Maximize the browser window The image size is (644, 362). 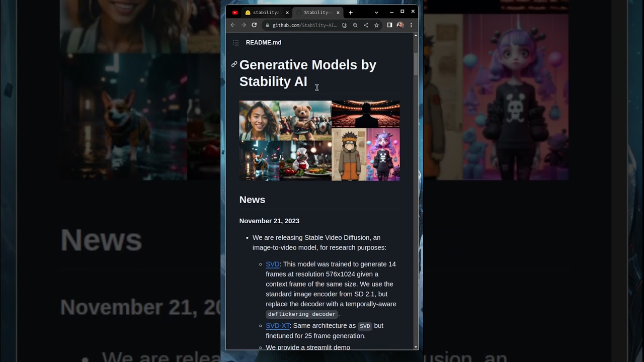coord(402,12)
